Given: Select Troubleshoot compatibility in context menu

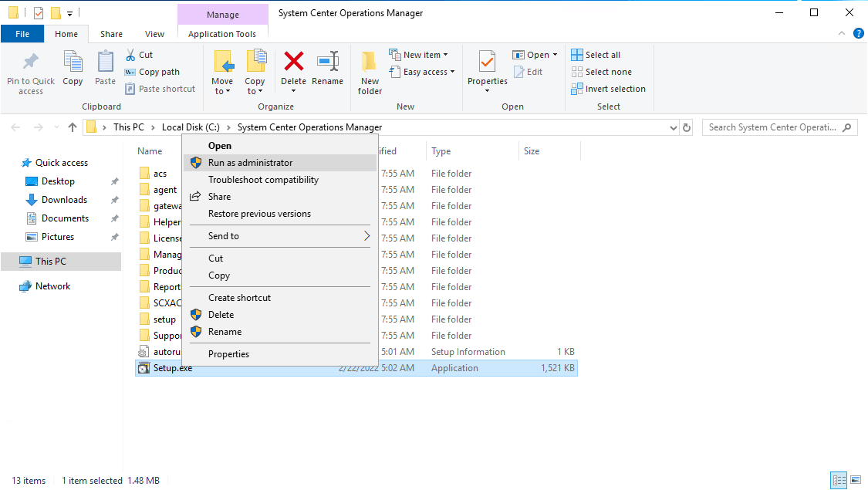Looking at the screenshot, I should click(263, 180).
